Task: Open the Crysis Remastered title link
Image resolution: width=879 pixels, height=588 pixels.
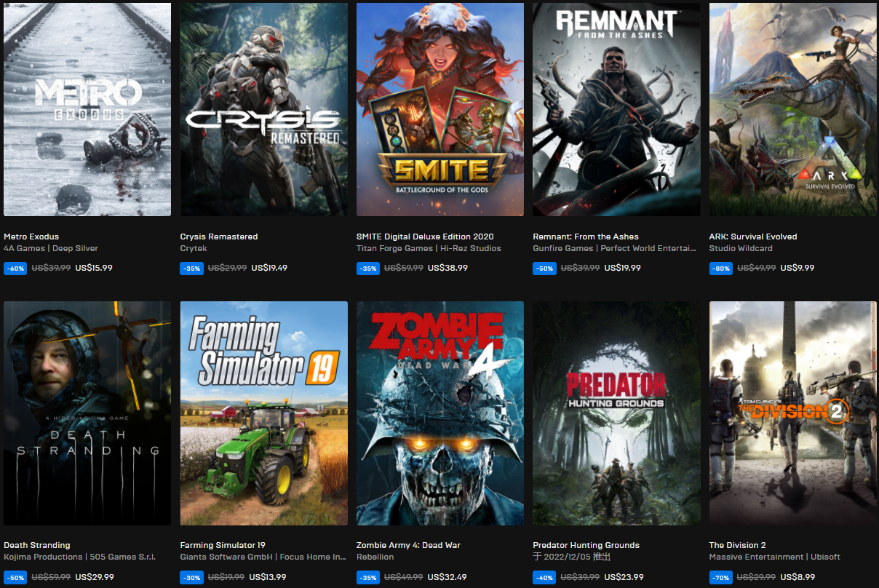Action: 219,237
